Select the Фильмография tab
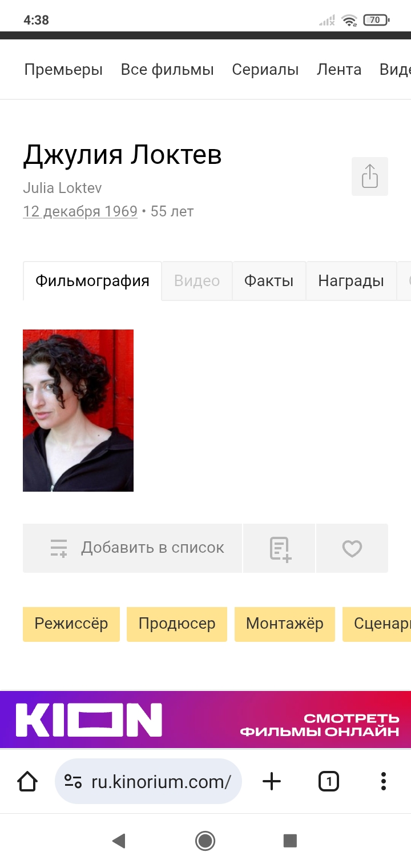 coord(92,281)
